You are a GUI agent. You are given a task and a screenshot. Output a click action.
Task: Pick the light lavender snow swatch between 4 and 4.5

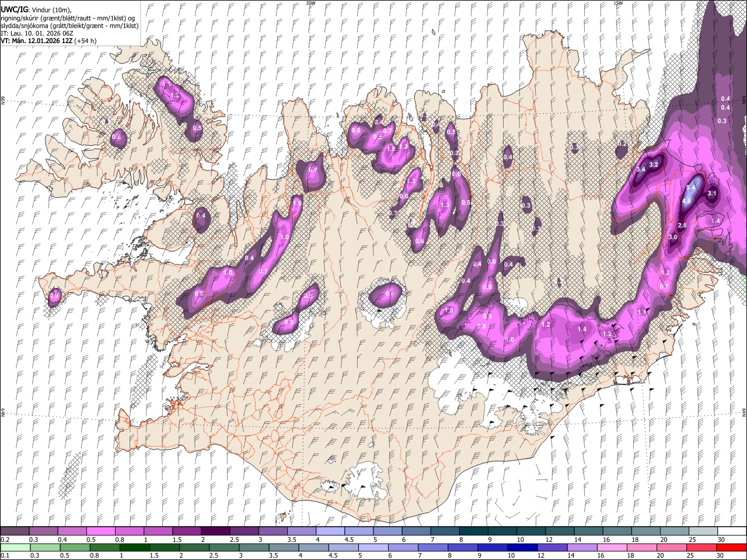[x=329, y=531]
